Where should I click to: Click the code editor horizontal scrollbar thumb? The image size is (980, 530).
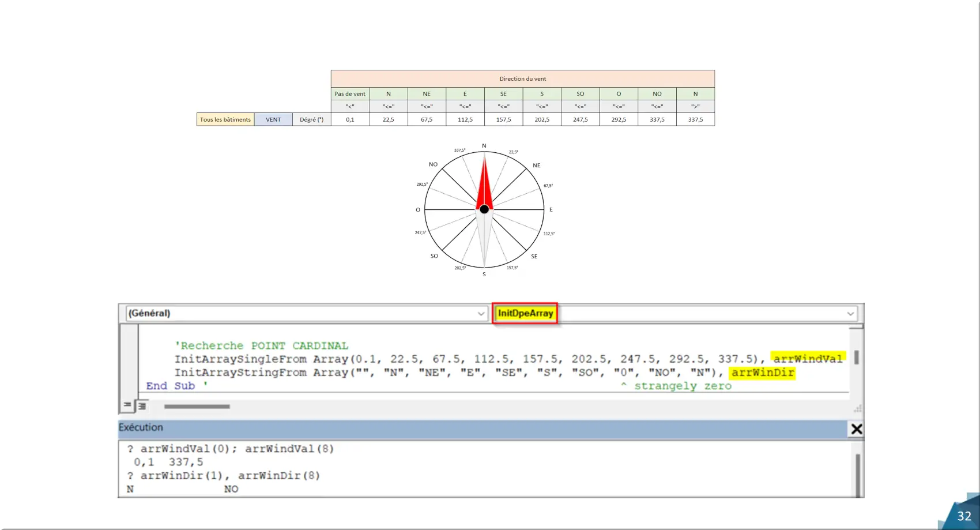coord(197,407)
